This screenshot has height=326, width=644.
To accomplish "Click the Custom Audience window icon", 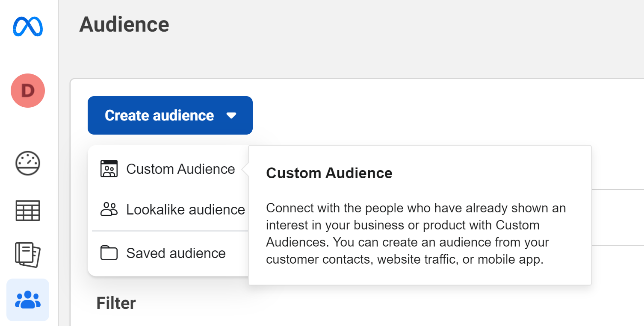I will pyautogui.click(x=109, y=169).
